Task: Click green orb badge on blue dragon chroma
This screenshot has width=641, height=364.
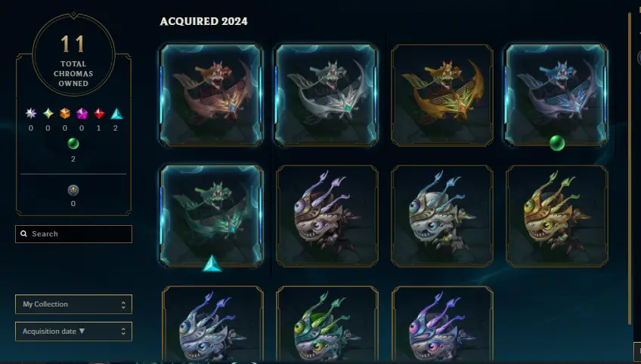Action: tap(557, 143)
